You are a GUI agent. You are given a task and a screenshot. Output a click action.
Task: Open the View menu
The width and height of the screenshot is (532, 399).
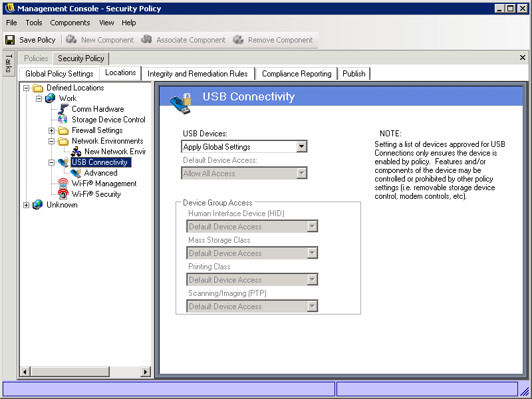tap(106, 23)
